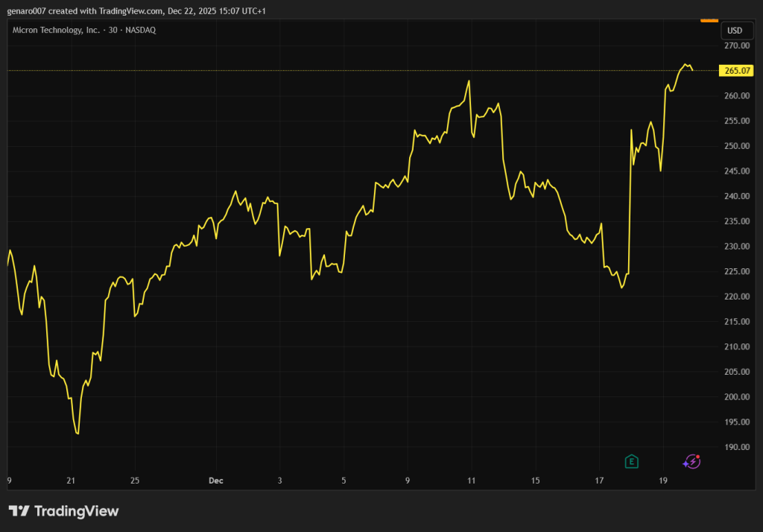Click date 11 on the time axis
The width and height of the screenshot is (763, 532).
point(471,481)
